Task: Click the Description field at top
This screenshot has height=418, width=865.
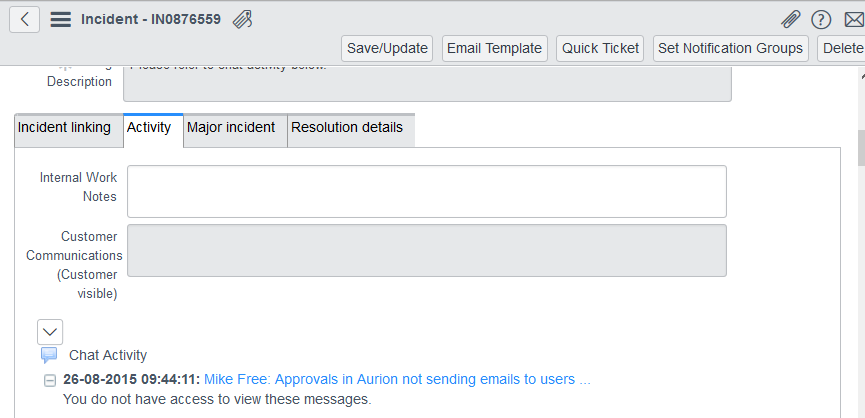Action: click(x=427, y=84)
